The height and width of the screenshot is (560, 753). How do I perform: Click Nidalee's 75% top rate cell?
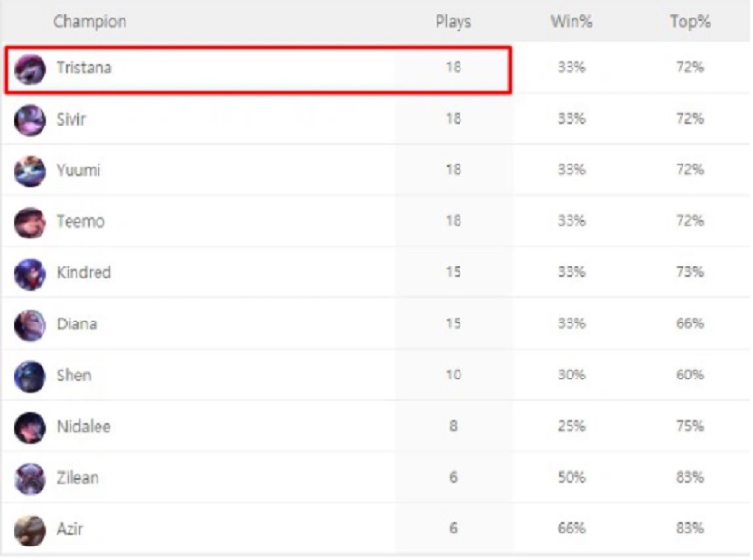click(689, 427)
